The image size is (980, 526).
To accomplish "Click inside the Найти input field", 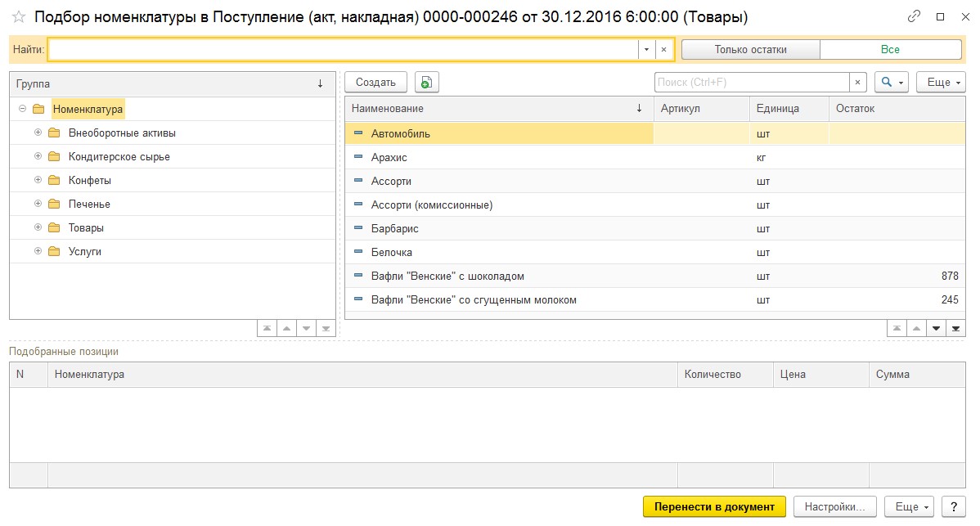I will tap(327, 50).
